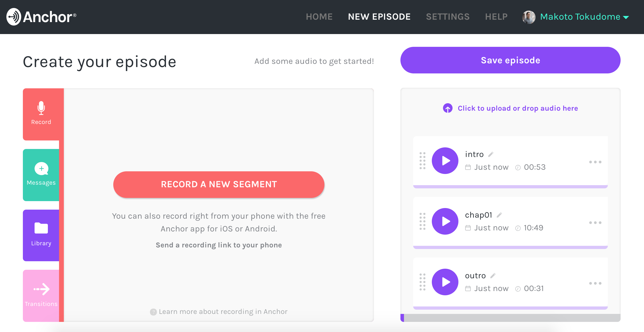The width and height of the screenshot is (644, 332).
Task: Play the intro audio segment
Action: [x=445, y=161]
